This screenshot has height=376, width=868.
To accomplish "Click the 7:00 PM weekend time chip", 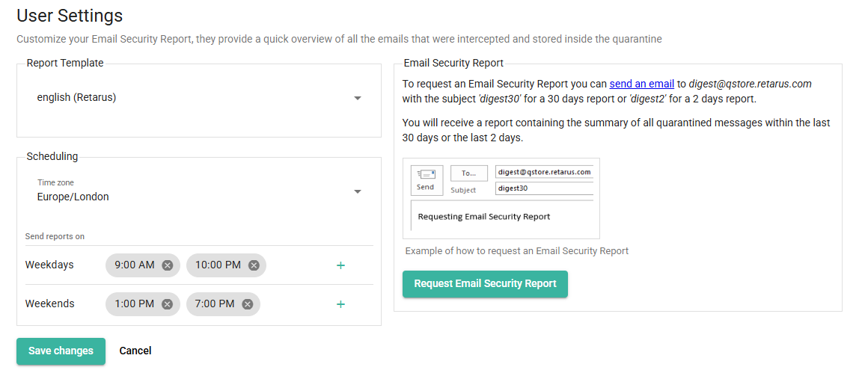I will [x=215, y=304].
